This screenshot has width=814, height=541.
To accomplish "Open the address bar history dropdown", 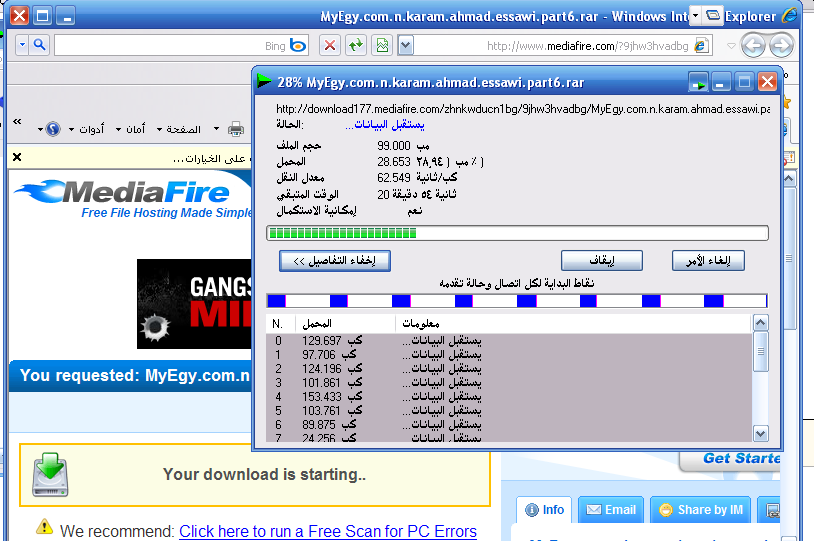I will click(x=405, y=45).
